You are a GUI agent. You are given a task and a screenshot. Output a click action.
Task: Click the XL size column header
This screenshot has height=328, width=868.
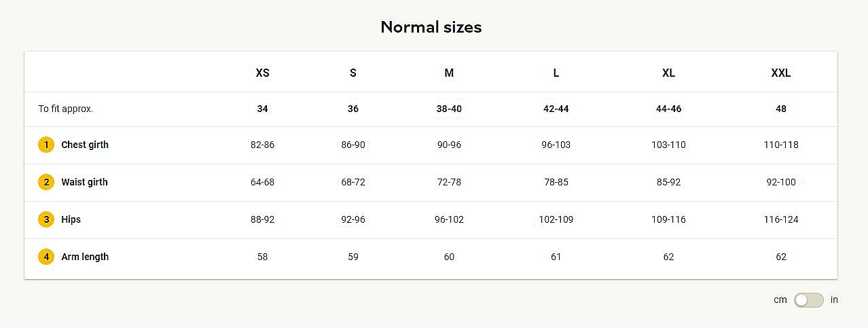click(x=668, y=73)
